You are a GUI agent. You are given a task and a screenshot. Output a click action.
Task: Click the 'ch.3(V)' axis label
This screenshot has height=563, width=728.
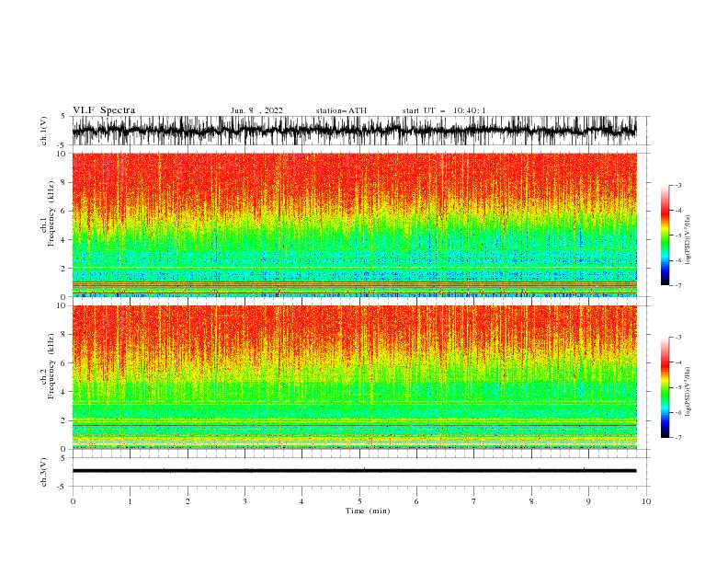click(x=44, y=472)
